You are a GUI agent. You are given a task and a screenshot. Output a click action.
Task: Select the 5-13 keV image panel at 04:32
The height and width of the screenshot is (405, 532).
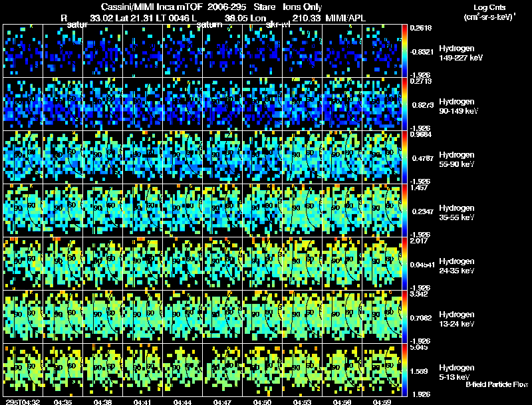(23, 370)
